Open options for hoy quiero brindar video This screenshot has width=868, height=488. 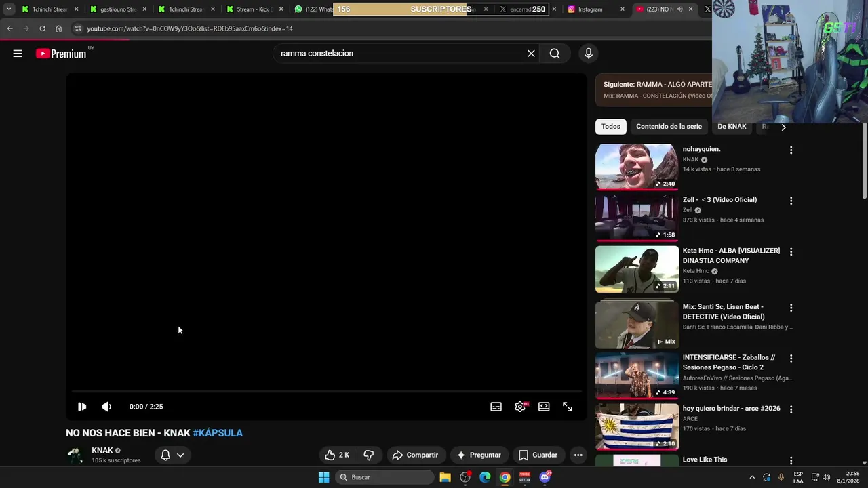[791, 409]
